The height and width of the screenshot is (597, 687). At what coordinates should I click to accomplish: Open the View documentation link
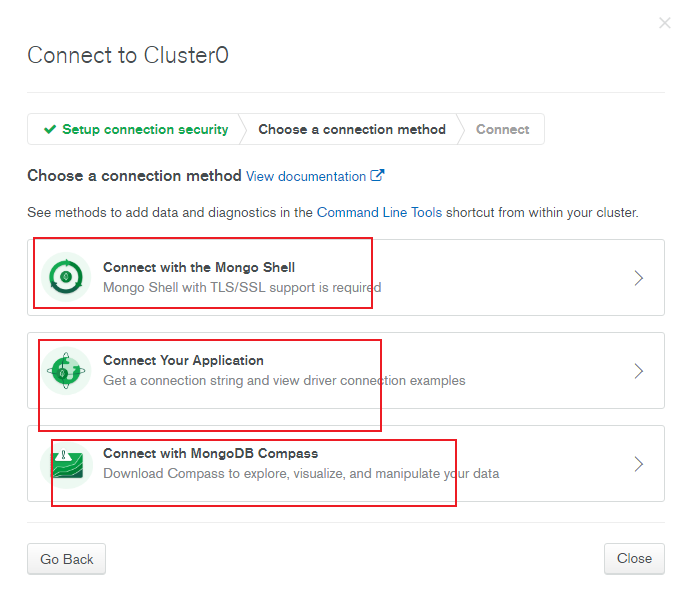click(x=306, y=176)
